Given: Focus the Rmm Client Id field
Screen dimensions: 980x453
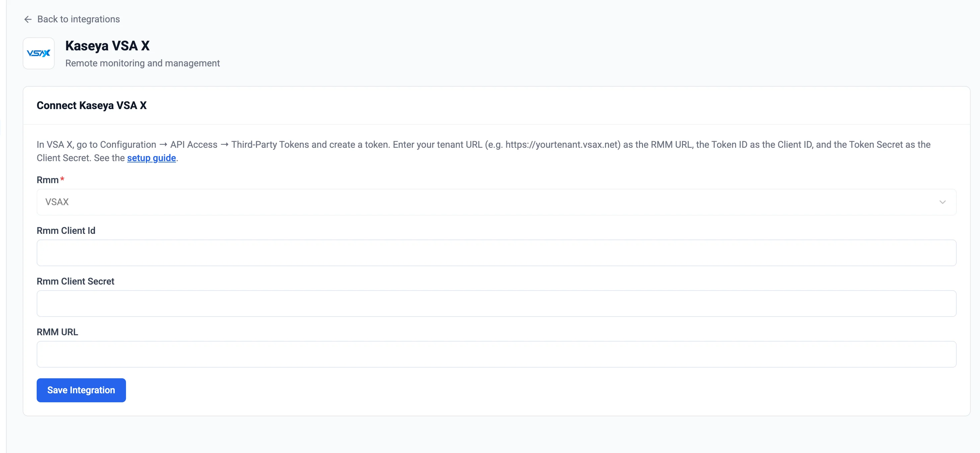Looking at the screenshot, I should [496, 253].
